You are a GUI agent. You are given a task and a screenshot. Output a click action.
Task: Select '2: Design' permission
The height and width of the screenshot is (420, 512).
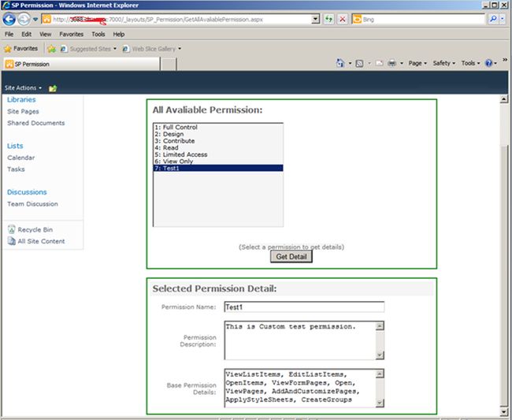click(x=218, y=134)
